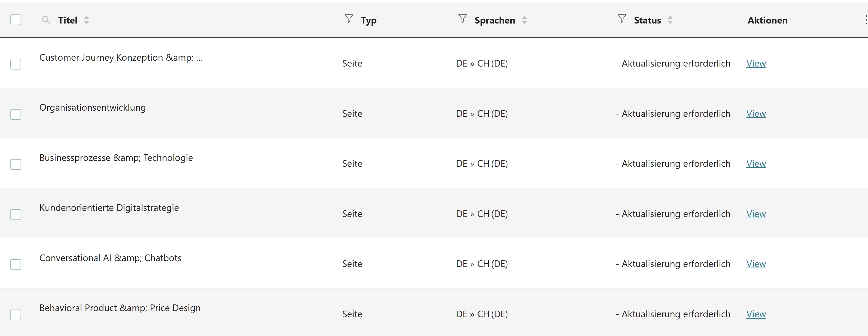Check the Organisationsentwicklung row checkbox

point(16,114)
